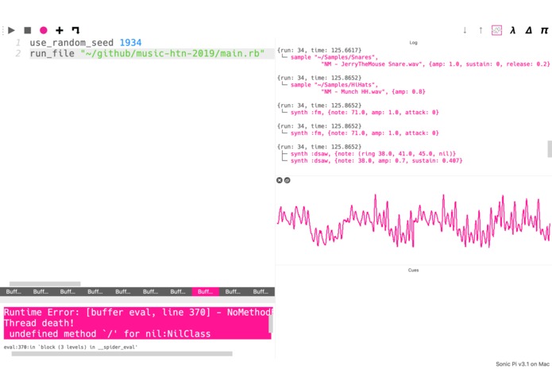Open Info with the lambda icon

pos(512,30)
